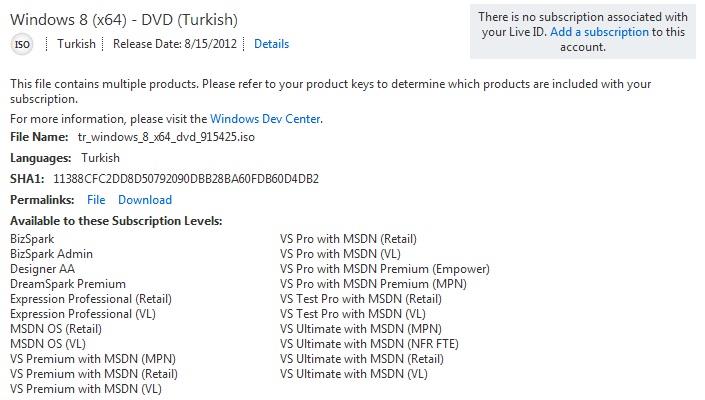
Task: Click VS Test Pro with MSDN (Retail)
Action: click(x=361, y=299)
